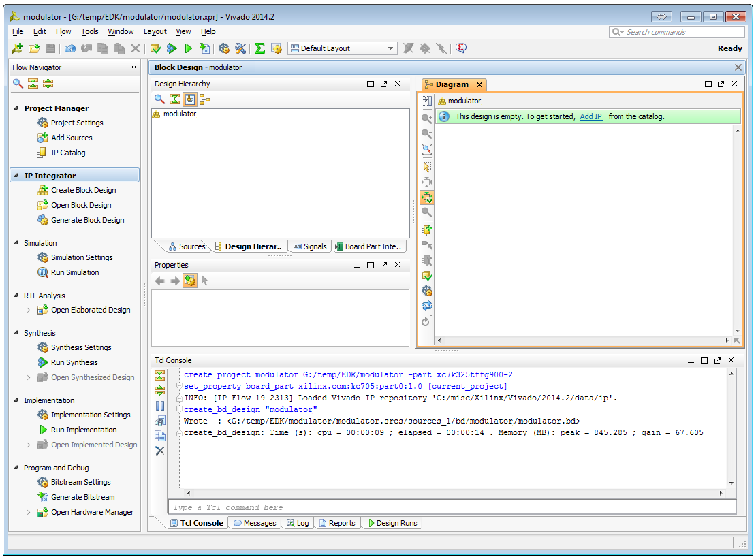The image size is (756, 559).
Task: Open the Default Layout dropdown
Action: pyautogui.click(x=343, y=48)
